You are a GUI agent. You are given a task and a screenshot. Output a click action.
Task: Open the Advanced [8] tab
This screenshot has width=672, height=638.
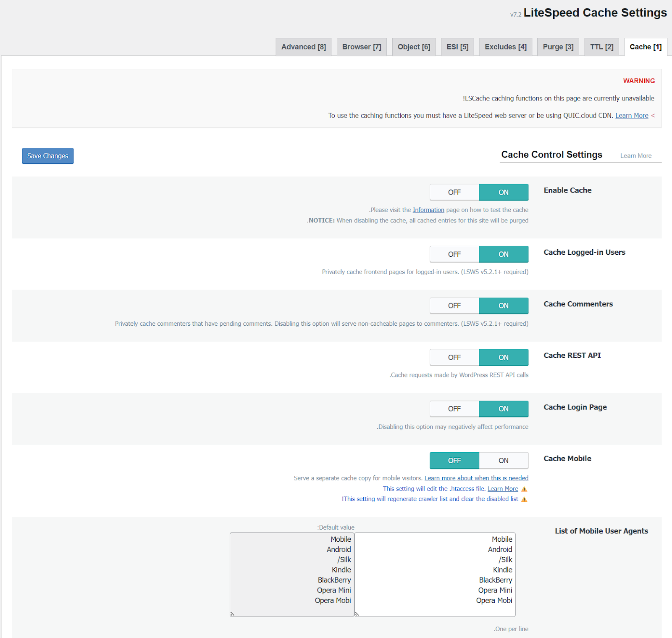pyautogui.click(x=303, y=47)
